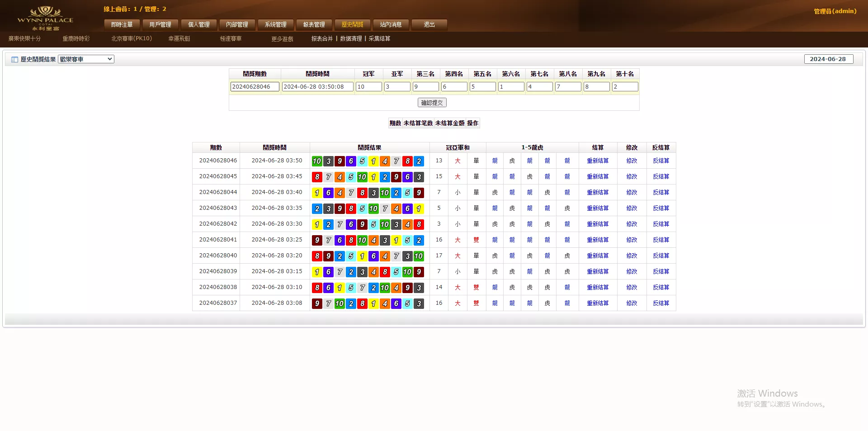Click the dark red 9 ball in draw 20240628037
Image resolution: width=868 pixels, height=431 pixels.
(x=317, y=303)
